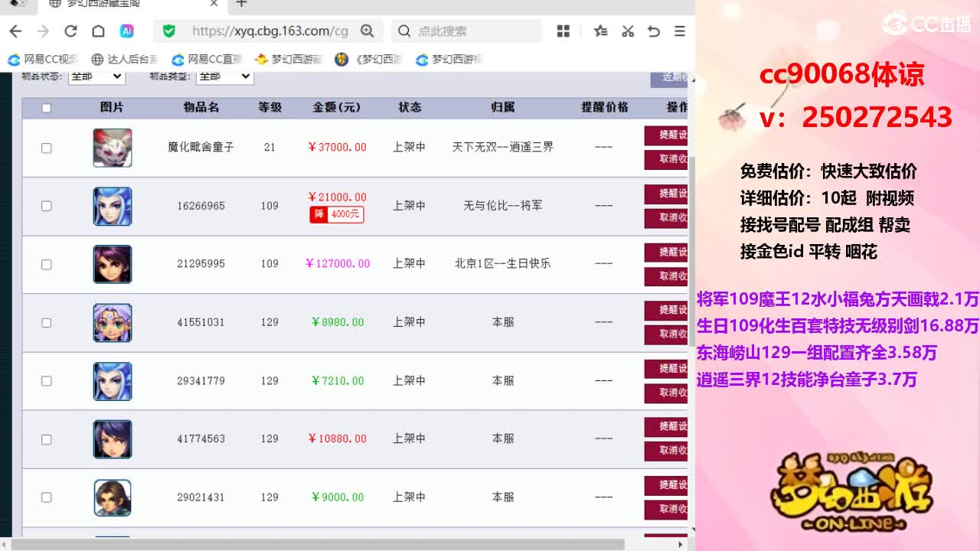Click the undo closed tab icon

(654, 31)
